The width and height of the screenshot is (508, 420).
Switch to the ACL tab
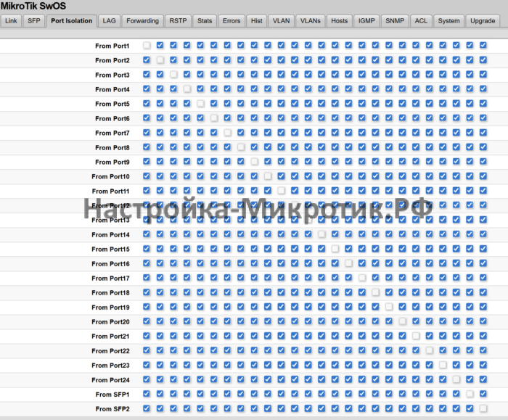click(421, 21)
